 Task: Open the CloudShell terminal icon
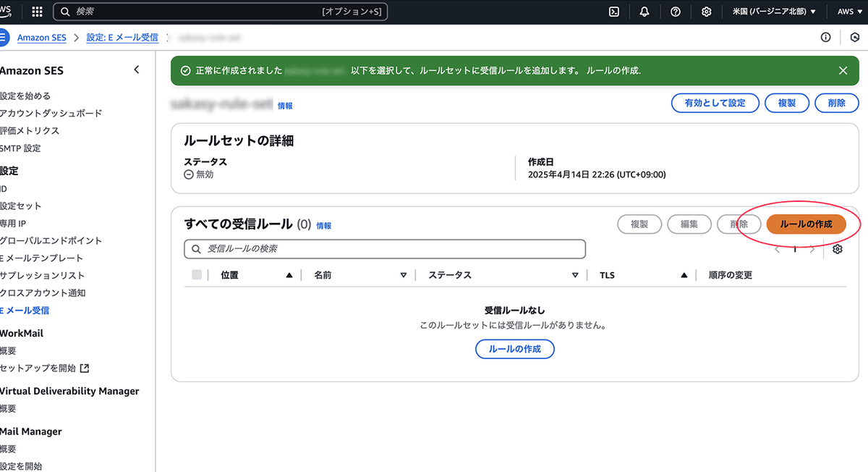pyautogui.click(x=613, y=12)
